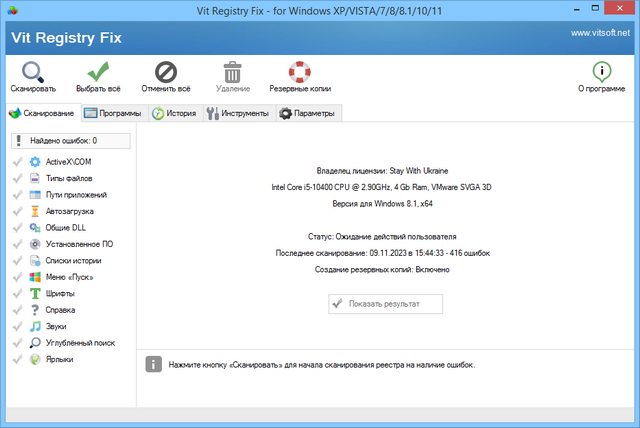Select the Шрифты letter T icon
The height and width of the screenshot is (428, 640).
[x=35, y=293]
